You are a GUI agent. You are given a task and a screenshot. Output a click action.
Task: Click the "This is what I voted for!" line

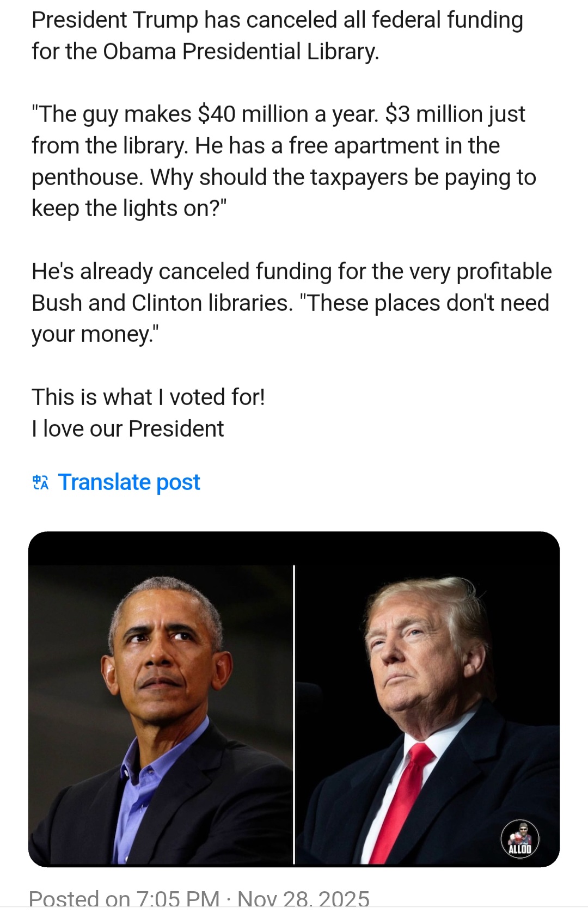pyautogui.click(x=148, y=397)
